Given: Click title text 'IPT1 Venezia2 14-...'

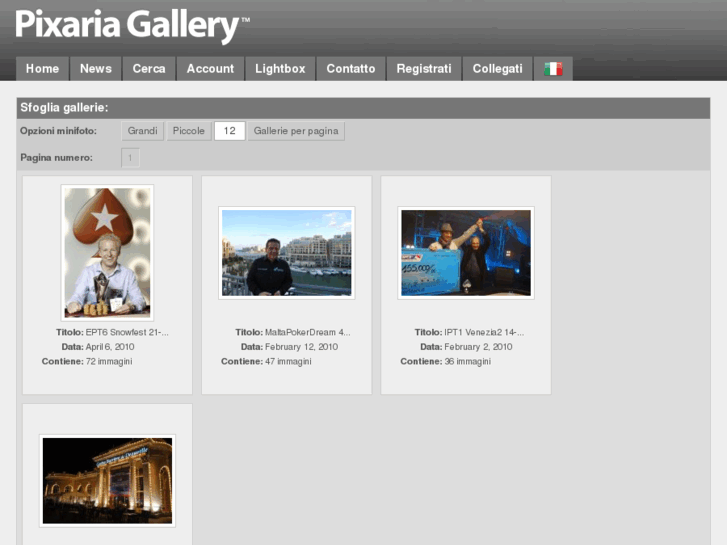Looking at the screenshot, I should pos(484,332).
